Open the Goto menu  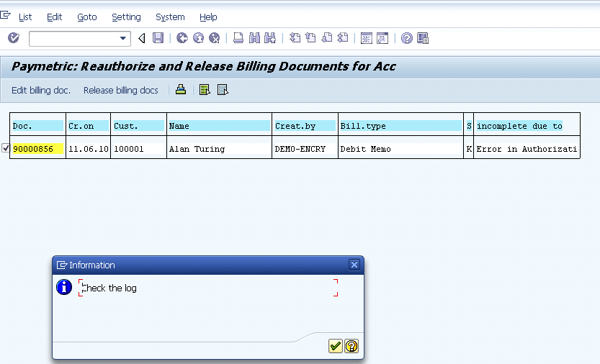point(87,17)
